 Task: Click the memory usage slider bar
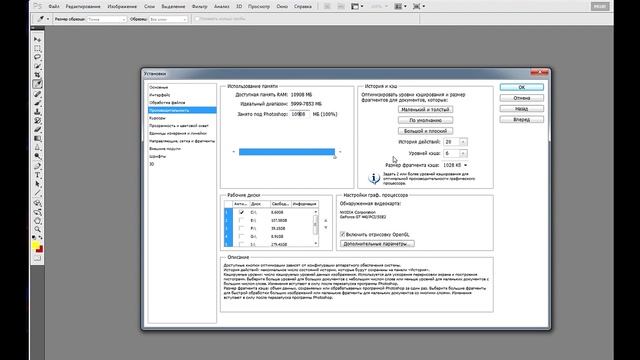287,152
